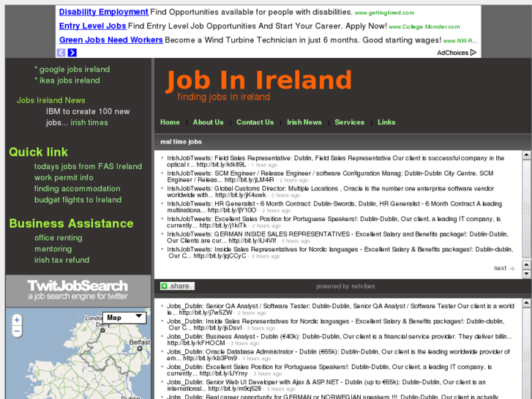Open Business Analyst Dublin bit.ly link

click(x=196, y=343)
